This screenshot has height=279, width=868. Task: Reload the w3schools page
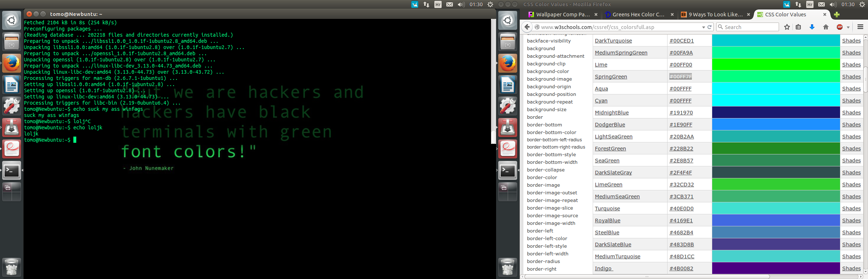709,27
